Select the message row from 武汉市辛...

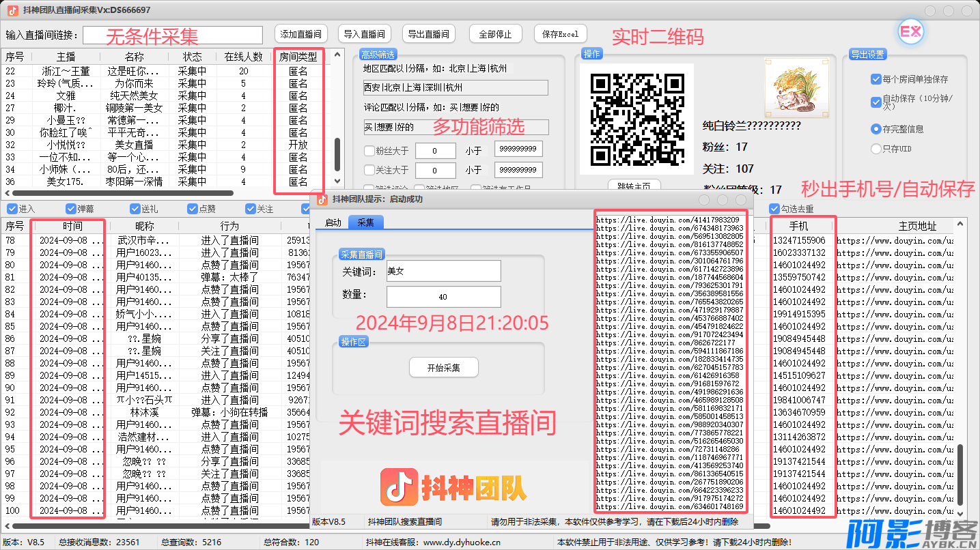156,240
